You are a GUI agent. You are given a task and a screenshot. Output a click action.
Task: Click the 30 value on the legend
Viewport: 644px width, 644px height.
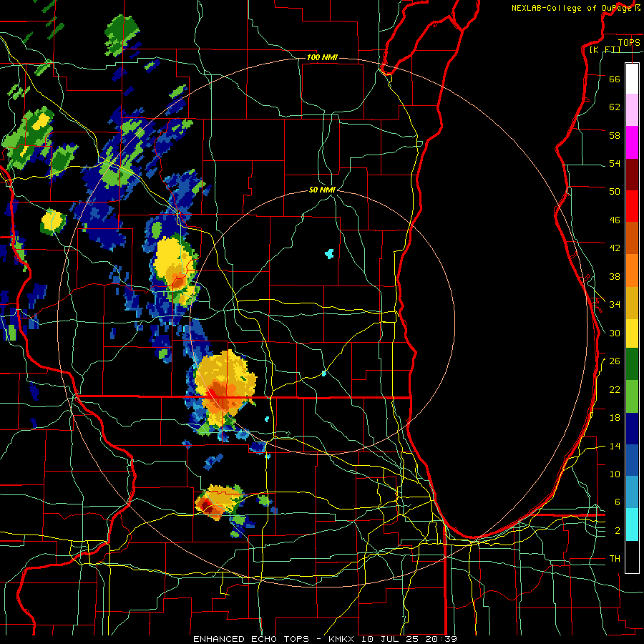pyautogui.click(x=615, y=333)
